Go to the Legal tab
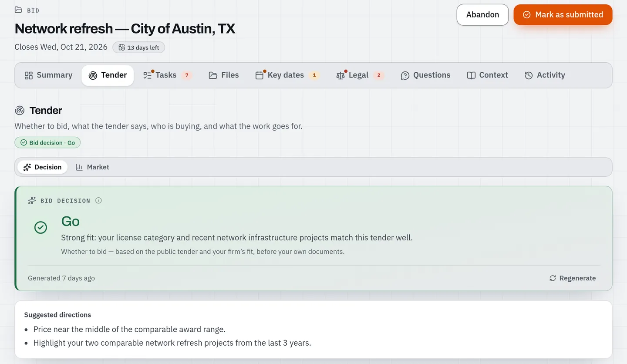 360,75
